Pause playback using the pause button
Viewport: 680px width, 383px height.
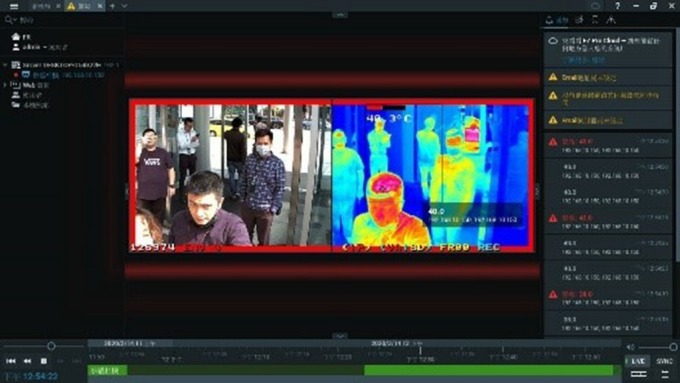[44, 361]
